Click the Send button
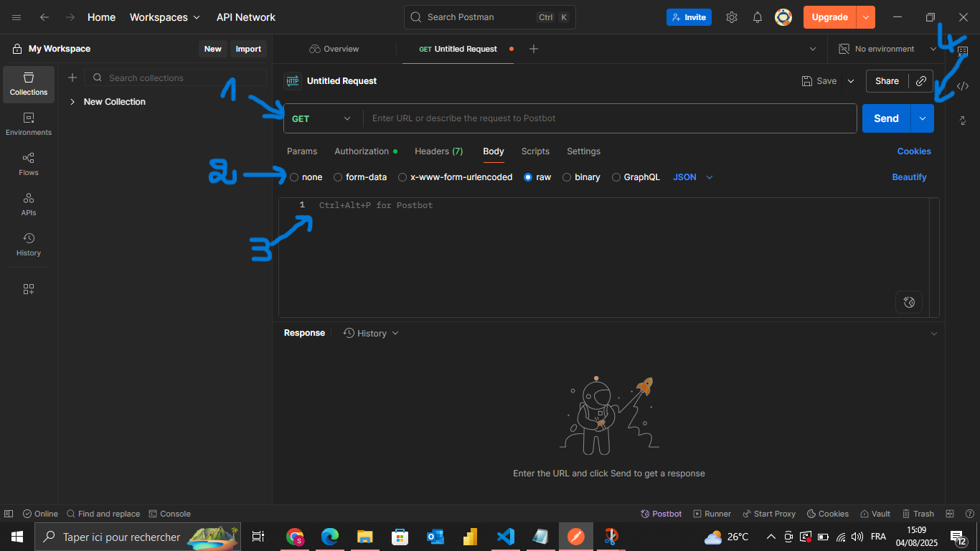The image size is (980, 551). tap(886, 118)
